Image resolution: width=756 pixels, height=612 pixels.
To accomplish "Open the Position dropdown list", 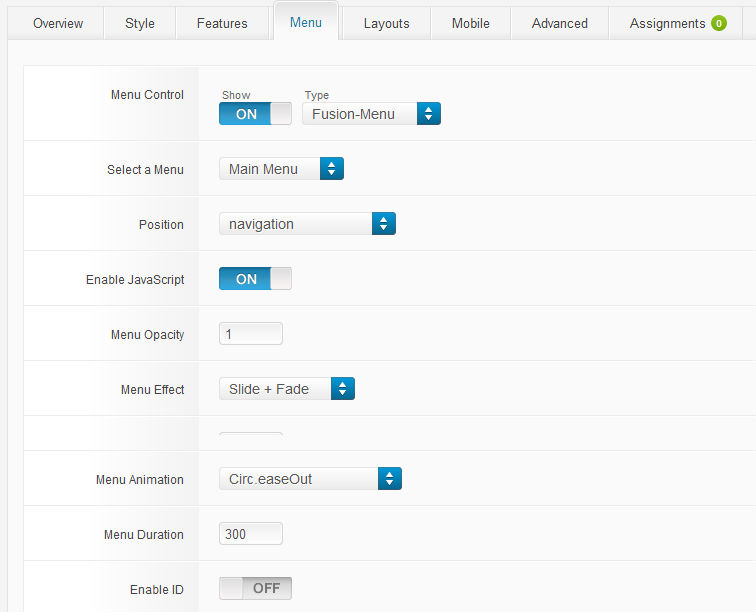I will [x=308, y=224].
